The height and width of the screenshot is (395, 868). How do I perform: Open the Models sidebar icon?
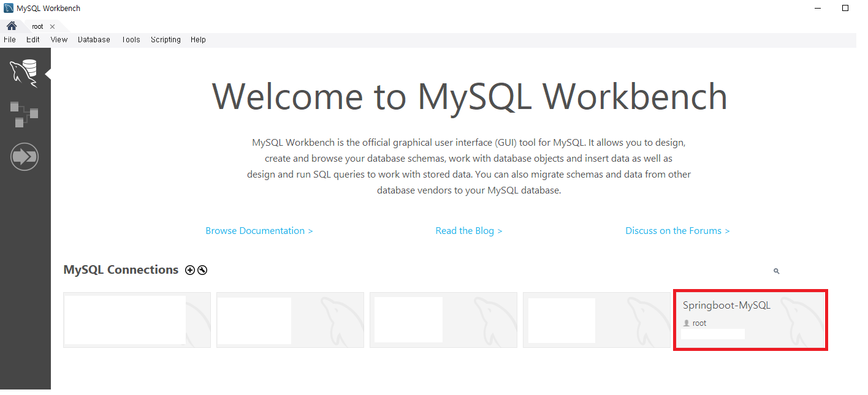point(24,115)
